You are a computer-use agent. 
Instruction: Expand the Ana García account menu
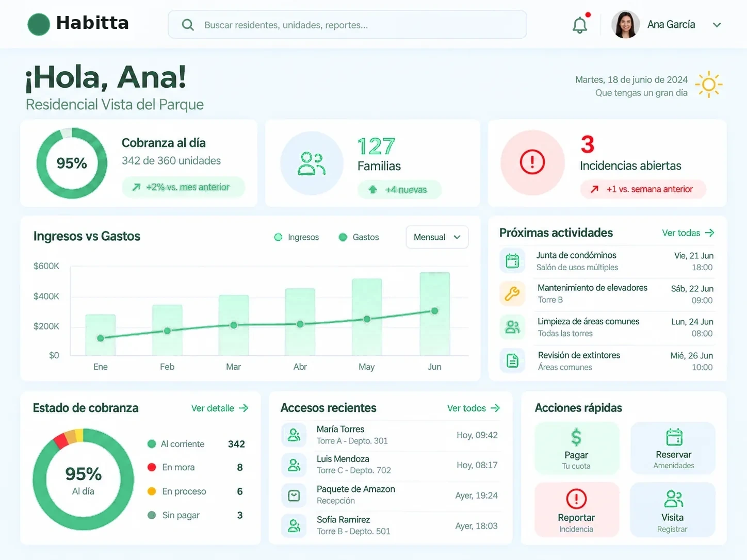coord(717,25)
